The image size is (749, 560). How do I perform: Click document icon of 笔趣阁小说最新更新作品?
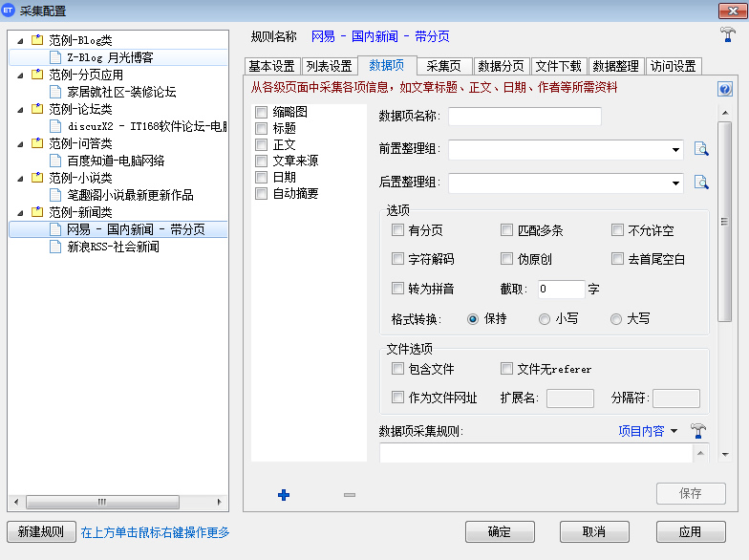[55, 195]
